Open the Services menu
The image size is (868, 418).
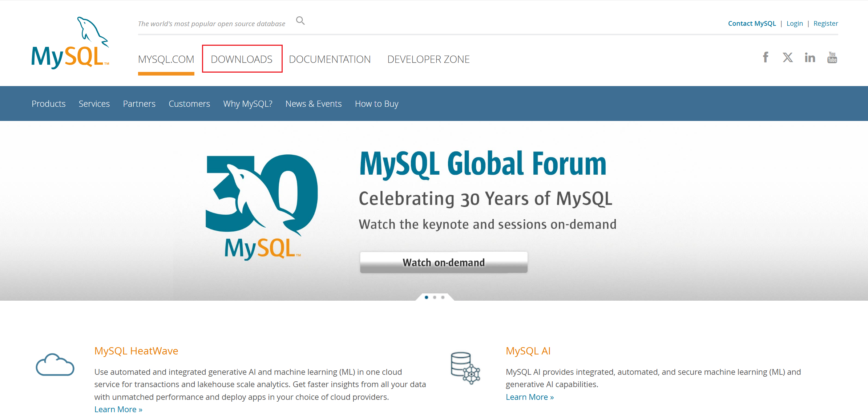[x=94, y=104]
